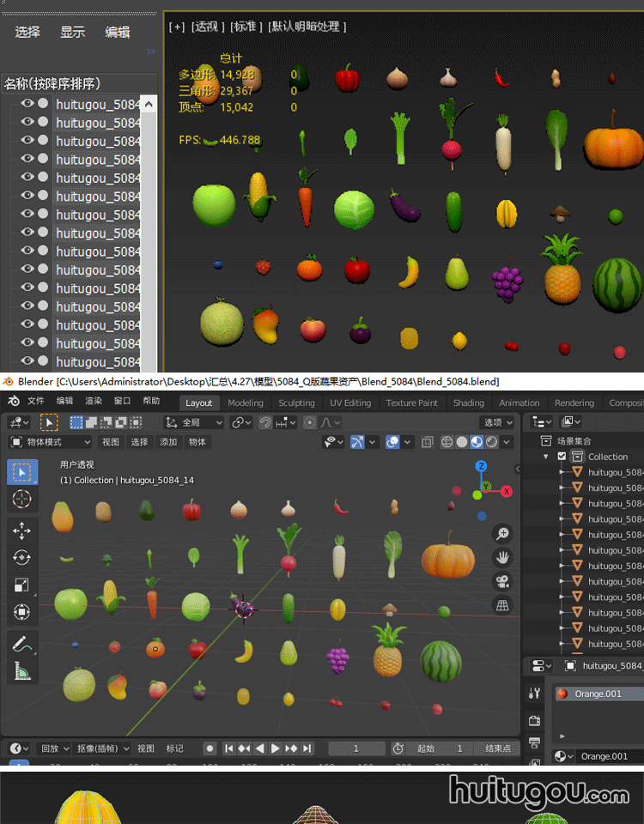
Task: Uncheck the Collection visibility checkbox
Action: point(562,457)
